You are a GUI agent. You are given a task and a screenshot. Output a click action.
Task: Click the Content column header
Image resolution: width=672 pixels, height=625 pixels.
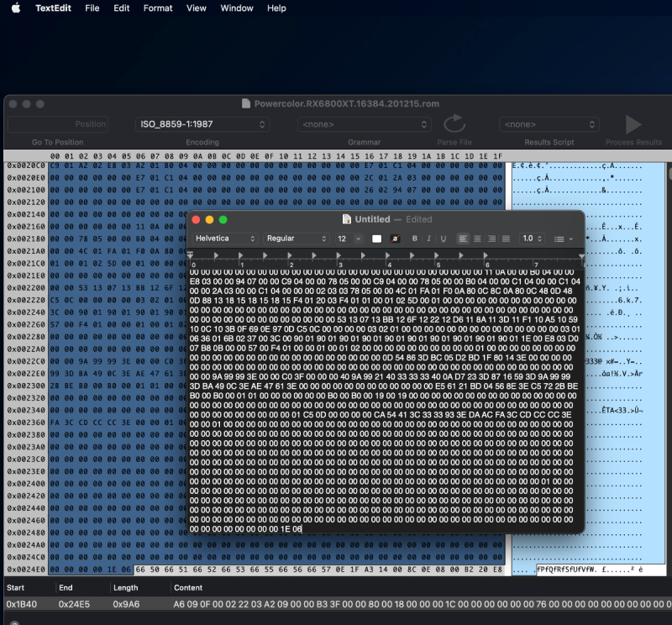click(188, 587)
